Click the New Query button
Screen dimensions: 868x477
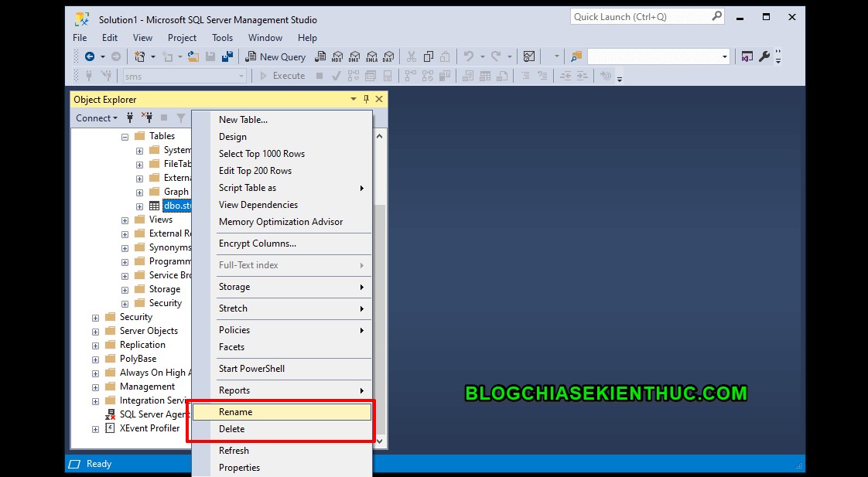[275, 56]
